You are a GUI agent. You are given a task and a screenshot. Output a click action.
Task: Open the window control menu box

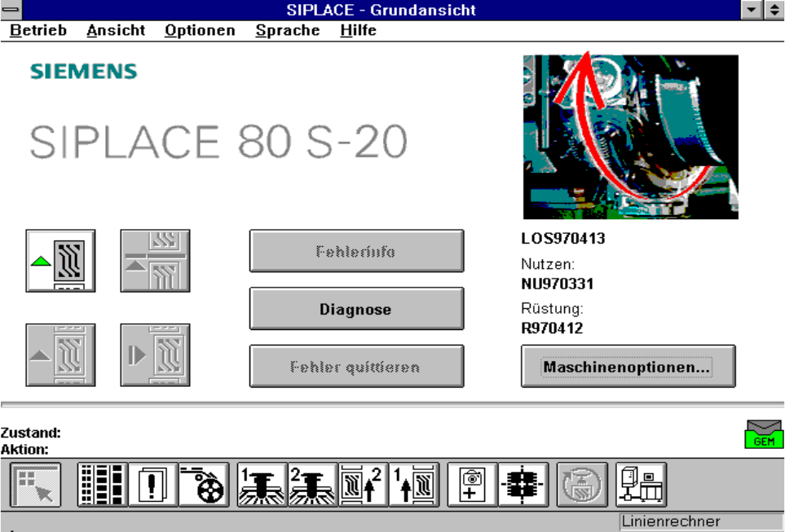coord(11,10)
